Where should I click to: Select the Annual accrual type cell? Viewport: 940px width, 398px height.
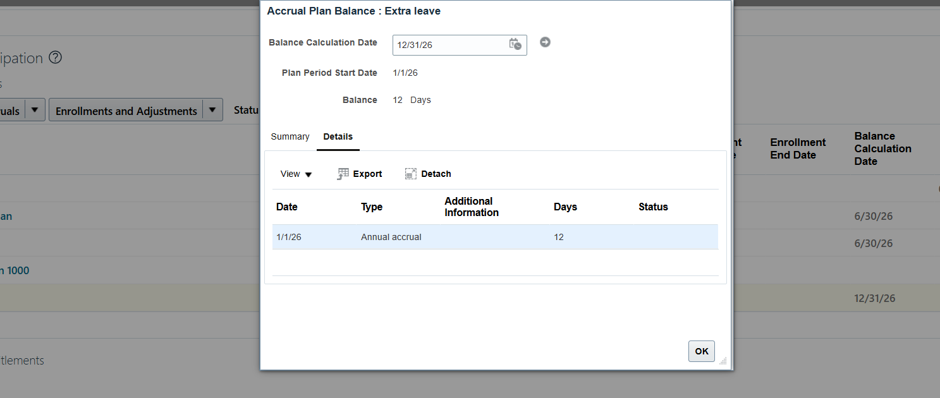click(391, 237)
